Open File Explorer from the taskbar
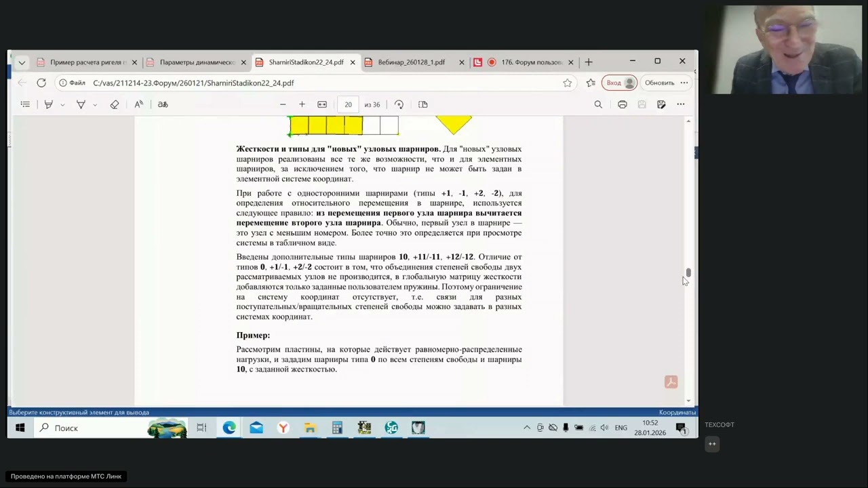The image size is (868, 488). tap(310, 428)
